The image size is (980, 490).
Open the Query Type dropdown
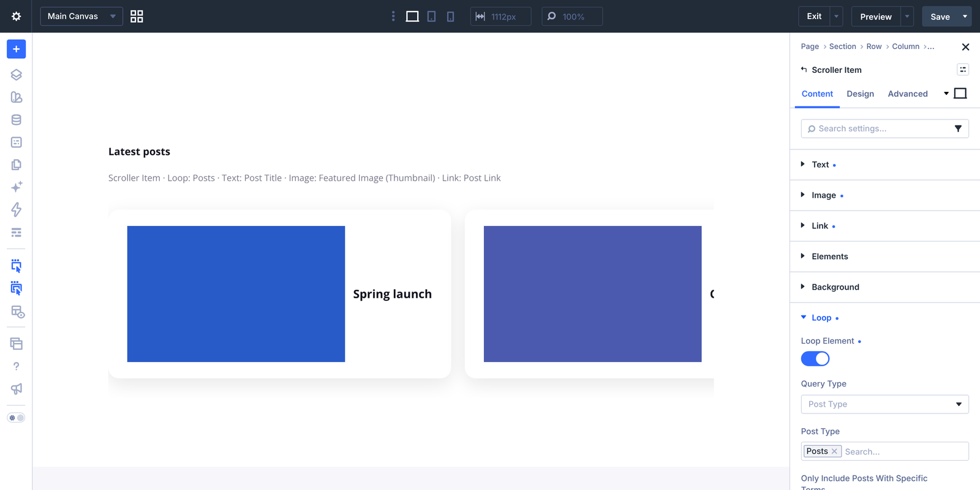tap(885, 404)
